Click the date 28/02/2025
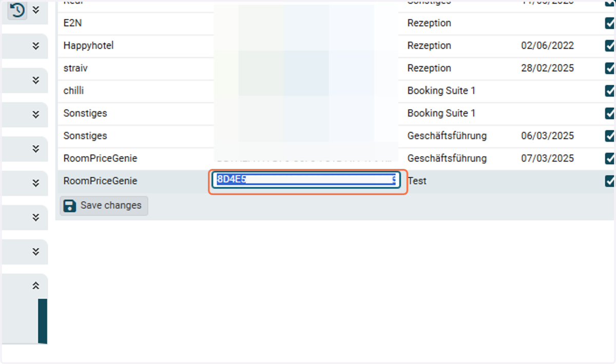Screen dimensions: 616x364 (548, 68)
